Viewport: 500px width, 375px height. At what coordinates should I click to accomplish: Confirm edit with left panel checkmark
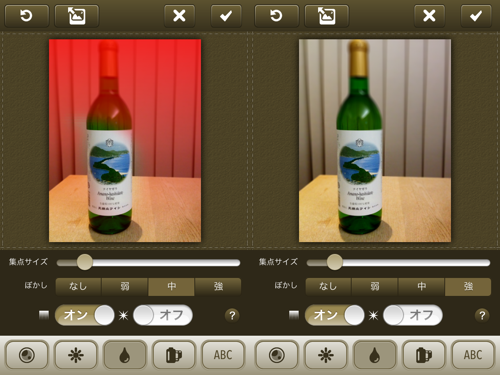pyautogui.click(x=226, y=16)
